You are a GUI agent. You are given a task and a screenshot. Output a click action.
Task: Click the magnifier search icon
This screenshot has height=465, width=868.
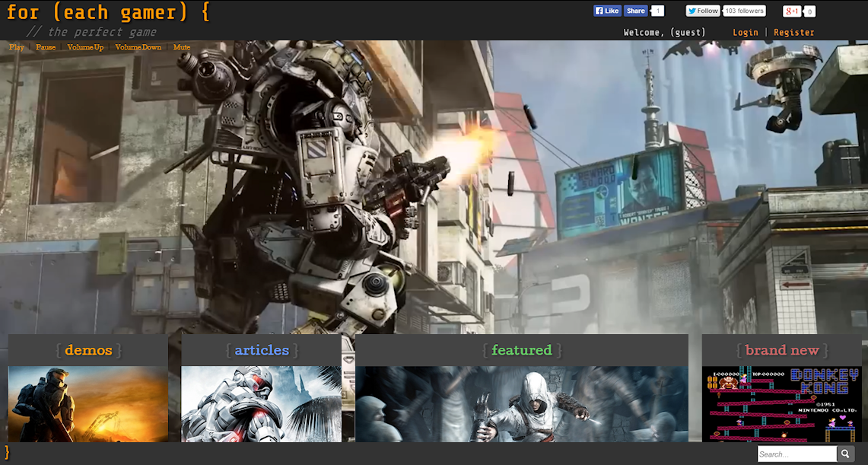[x=845, y=454]
